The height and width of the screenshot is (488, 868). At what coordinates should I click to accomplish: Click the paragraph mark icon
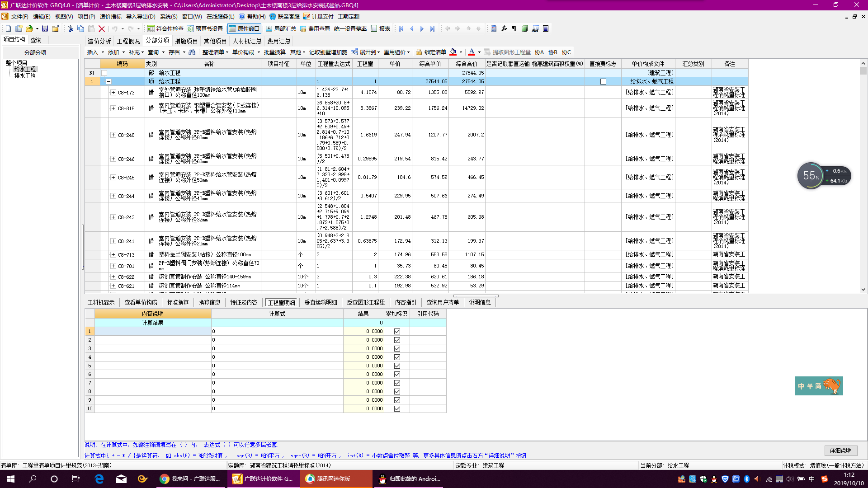(x=514, y=28)
